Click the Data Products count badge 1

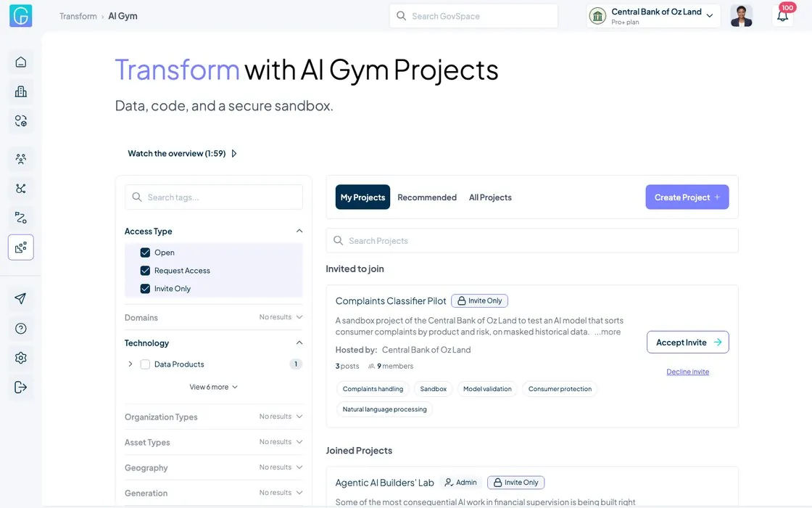pyautogui.click(x=296, y=364)
